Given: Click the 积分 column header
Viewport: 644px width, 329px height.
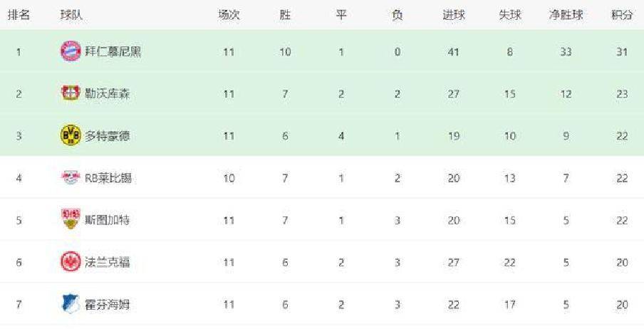Looking at the screenshot, I should [x=622, y=15].
